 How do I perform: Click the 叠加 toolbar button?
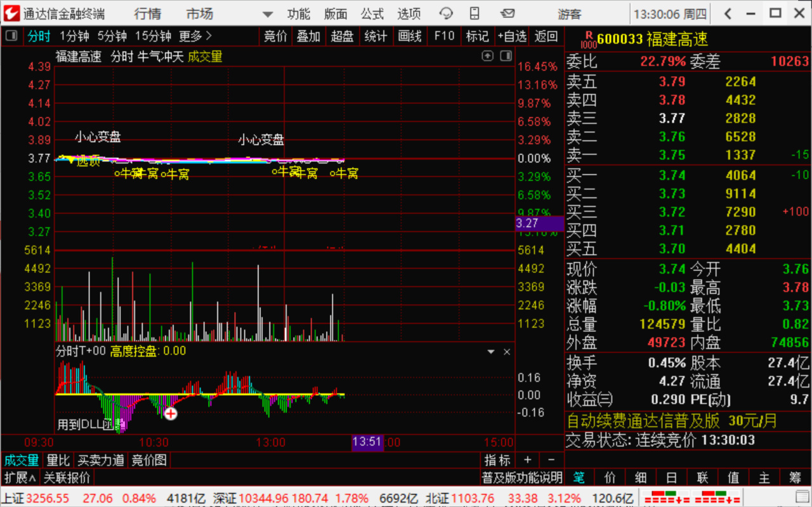pyautogui.click(x=309, y=36)
